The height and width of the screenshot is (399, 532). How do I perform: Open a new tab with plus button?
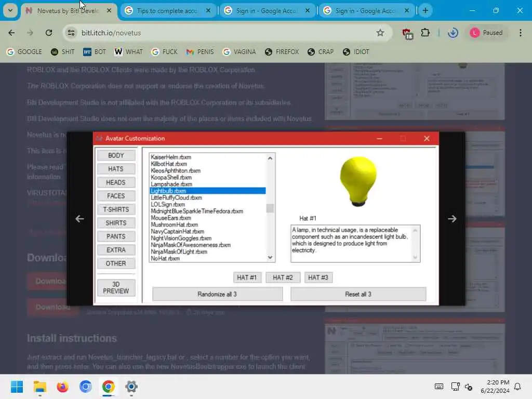pos(425,10)
